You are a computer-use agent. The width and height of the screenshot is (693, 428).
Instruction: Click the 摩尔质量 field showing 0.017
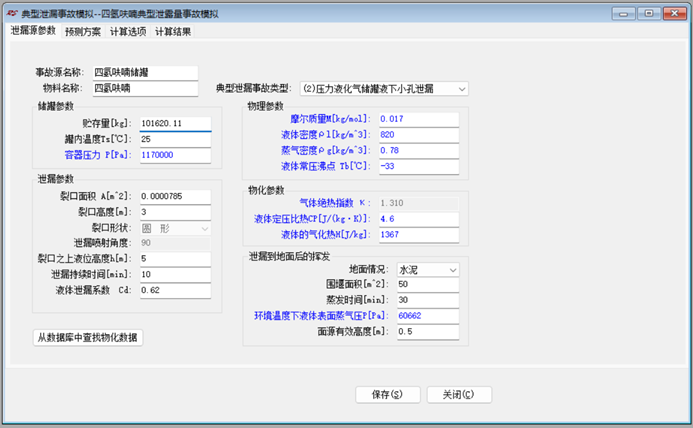[x=419, y=119]
